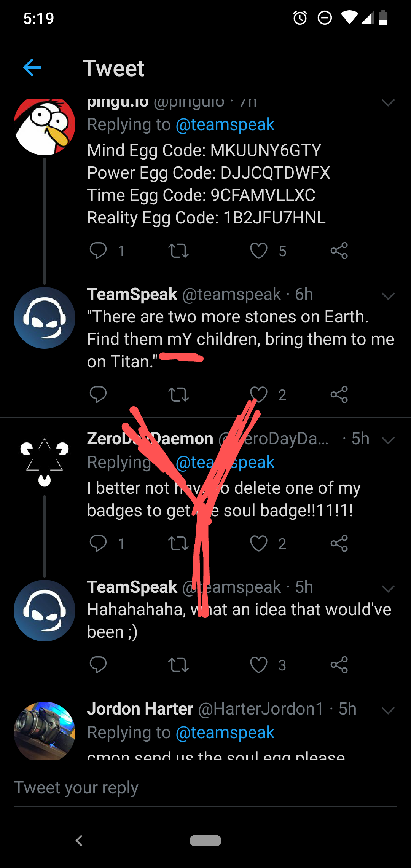Open @teamspeak mention in Jordon Harter's reply
Screen dimensions: 411x868
point(225,732)
